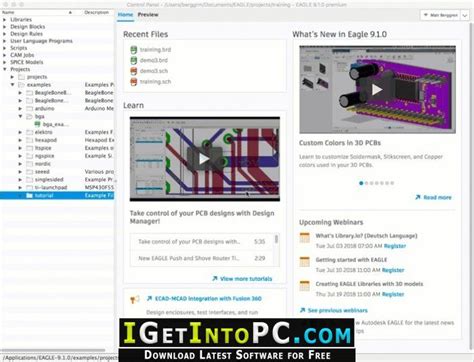
Task: Click the Name column header
Action: click(x=37, y=12)
